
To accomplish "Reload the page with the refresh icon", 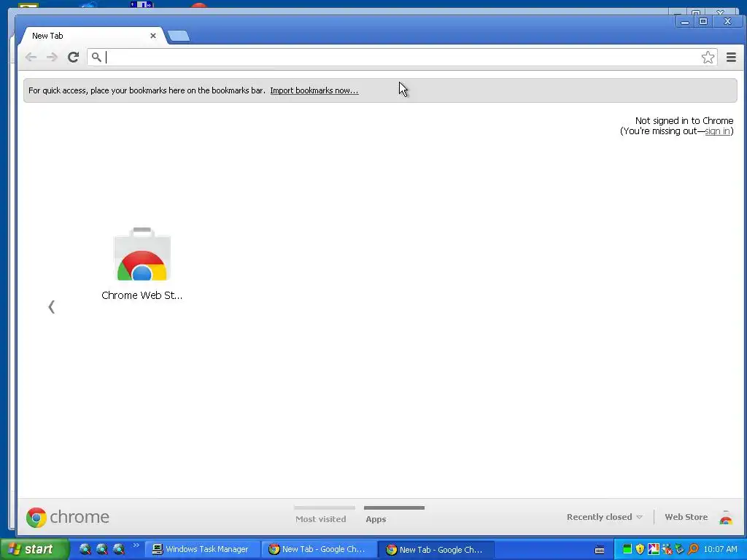I will pos(73,58).
